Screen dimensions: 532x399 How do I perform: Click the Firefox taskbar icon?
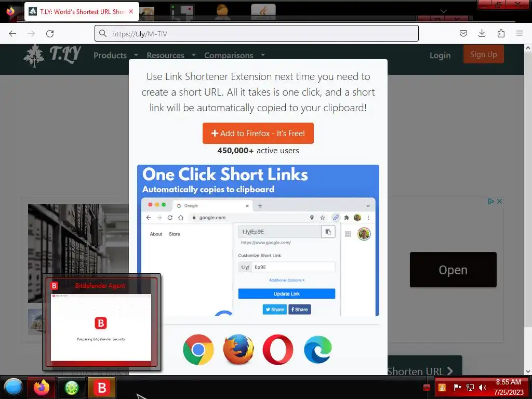[x=42, y=388]
